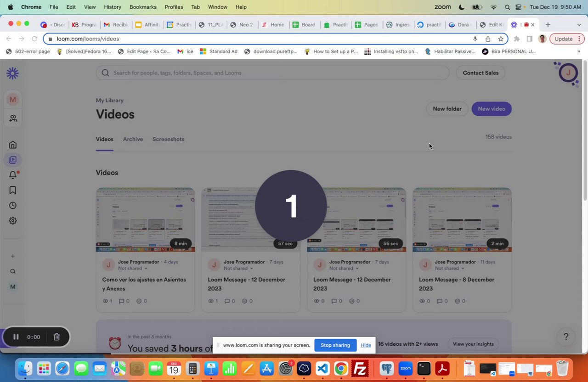The height and width of the screenshot is (382, 588).
Task: Launch Zoom from the dock
Action: [405, 368]
